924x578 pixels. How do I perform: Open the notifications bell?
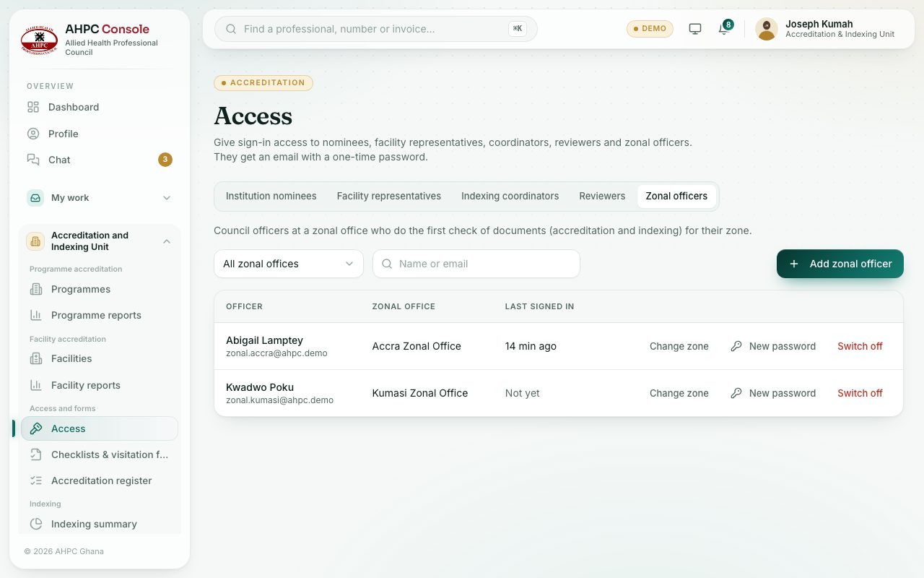pos(724,29)
